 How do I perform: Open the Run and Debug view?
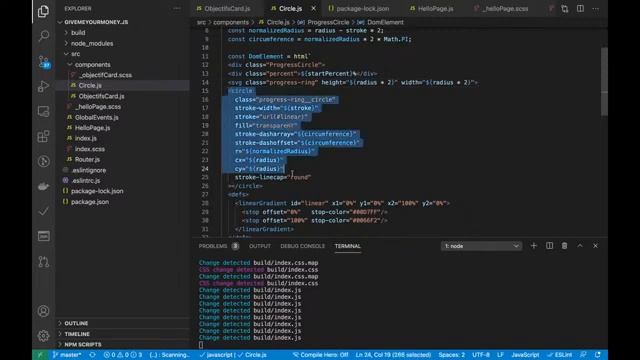(43, 87)
